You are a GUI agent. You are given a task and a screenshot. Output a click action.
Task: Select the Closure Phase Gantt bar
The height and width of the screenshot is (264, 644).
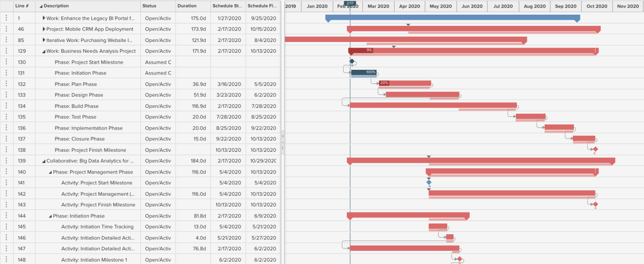point(584,138)
